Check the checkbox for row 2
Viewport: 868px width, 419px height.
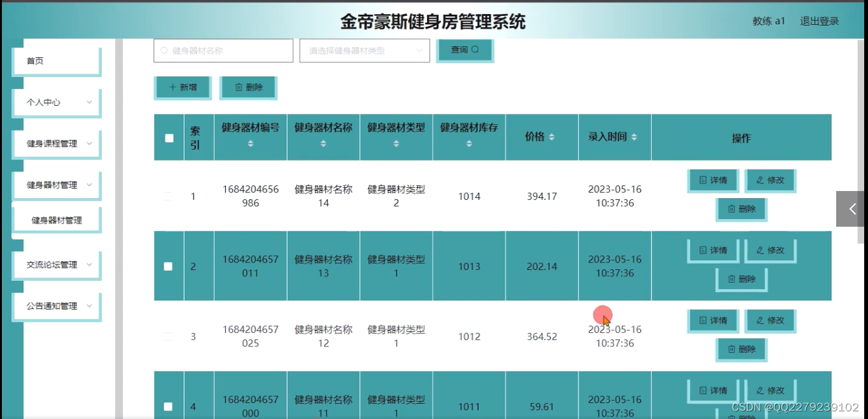coord(168,266)
